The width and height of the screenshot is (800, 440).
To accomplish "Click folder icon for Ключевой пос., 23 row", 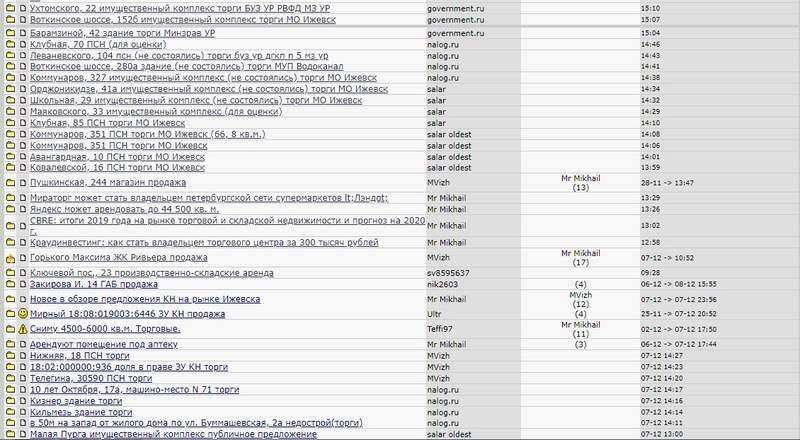I will click(10, 273).
